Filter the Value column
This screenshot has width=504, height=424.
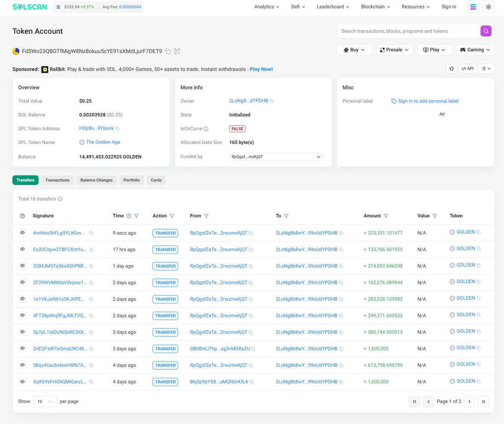435,216
